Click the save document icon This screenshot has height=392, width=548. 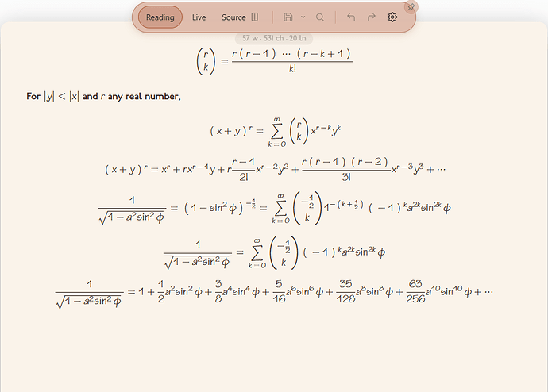(x=288, y=17)
